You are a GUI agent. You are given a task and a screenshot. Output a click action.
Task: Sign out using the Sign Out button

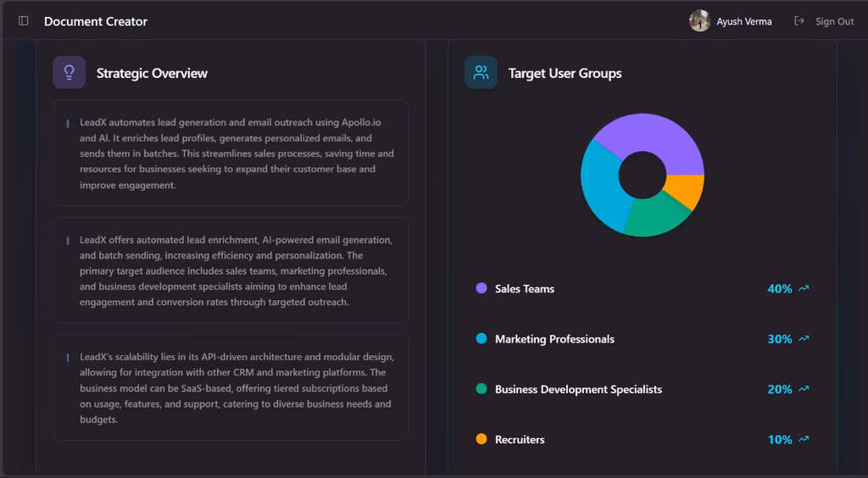pyautogui.click(x=824, y=21)
